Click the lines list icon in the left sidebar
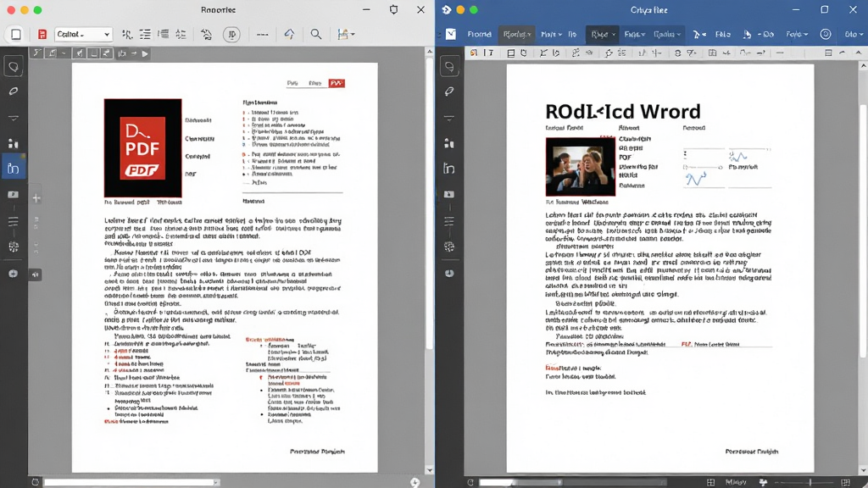 pos(14,222)
